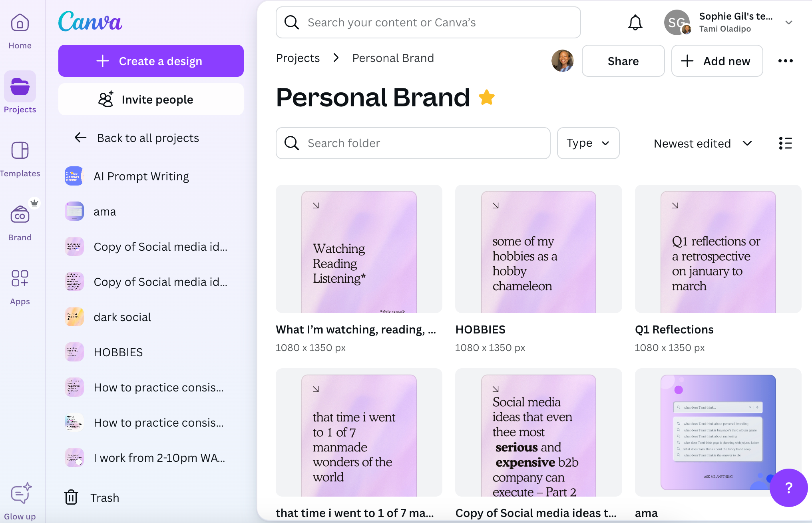Image resolution: width=812 pixels, height=523 pixels.
Task: Expand the Type filter dropdown
Action: point(588,143)
